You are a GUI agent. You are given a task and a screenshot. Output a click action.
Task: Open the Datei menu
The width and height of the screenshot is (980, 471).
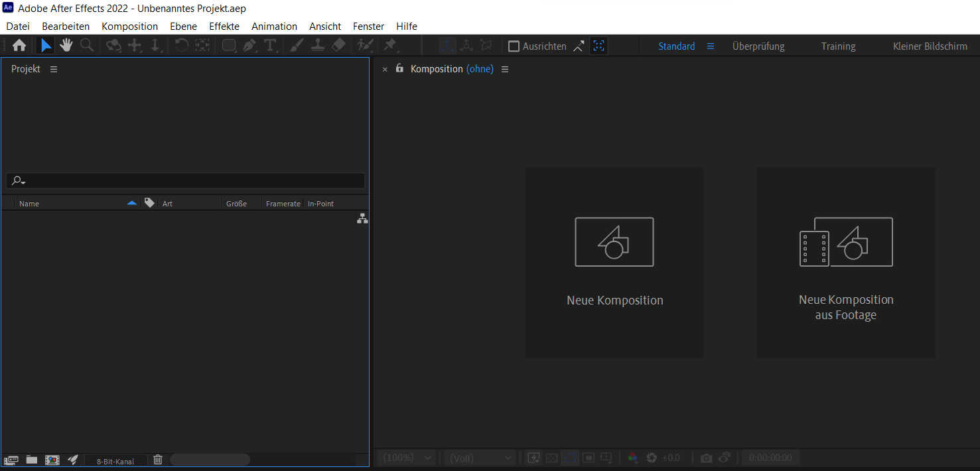(18, 27)
